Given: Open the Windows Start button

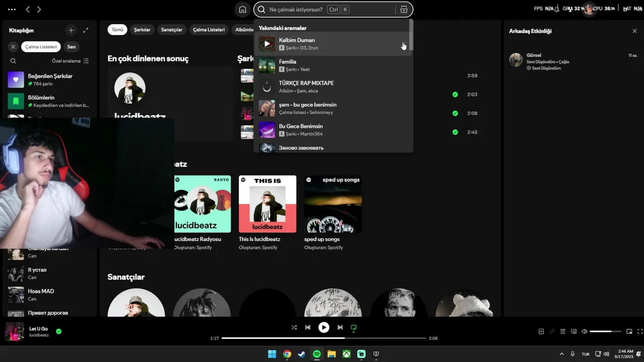Looking at the screenshot, I should tap(272, 354).
